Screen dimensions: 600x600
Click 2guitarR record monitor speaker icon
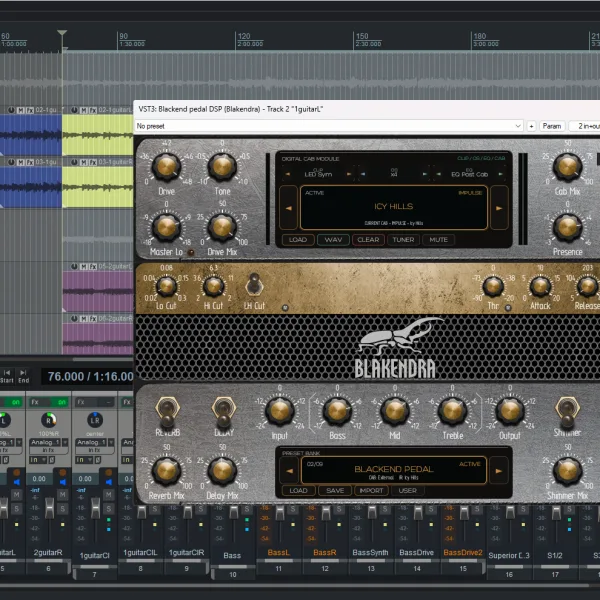pos(62,482)
